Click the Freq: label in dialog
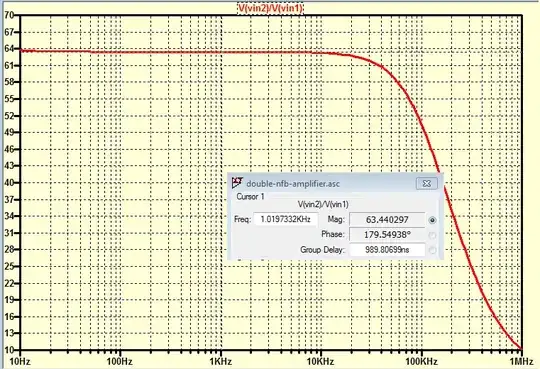 242,219
